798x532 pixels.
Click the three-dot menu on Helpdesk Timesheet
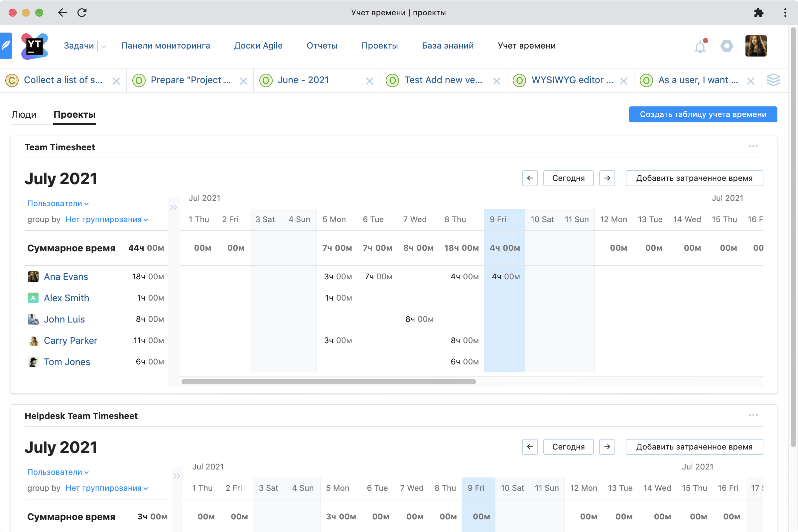tap(753, 416)
